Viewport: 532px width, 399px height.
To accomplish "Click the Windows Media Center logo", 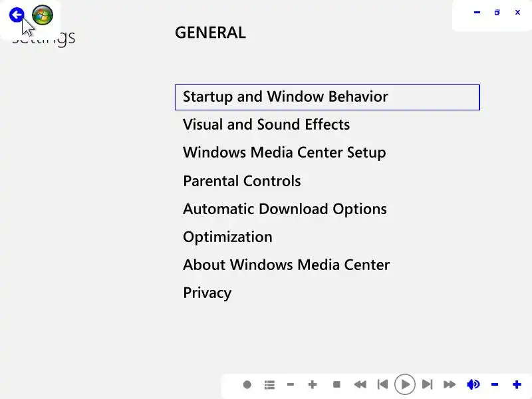I will [43, 15].
